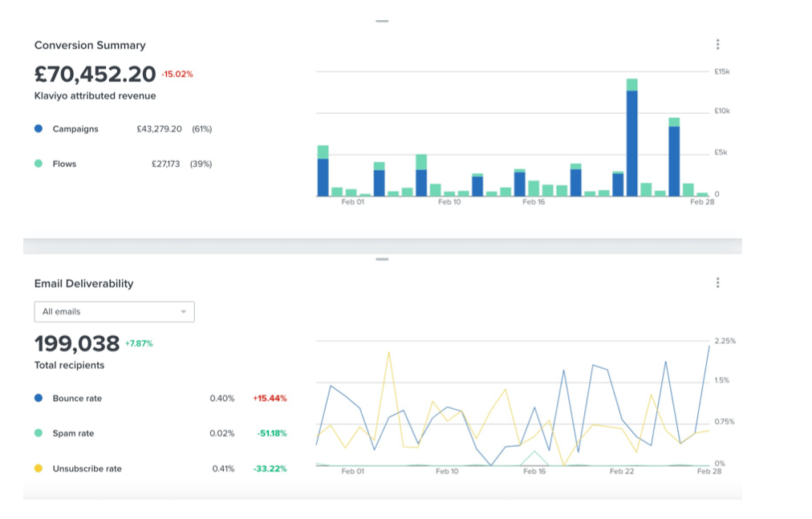Click the £15k axis label
The width and height of the screenshot is (812, 519).
722,71
